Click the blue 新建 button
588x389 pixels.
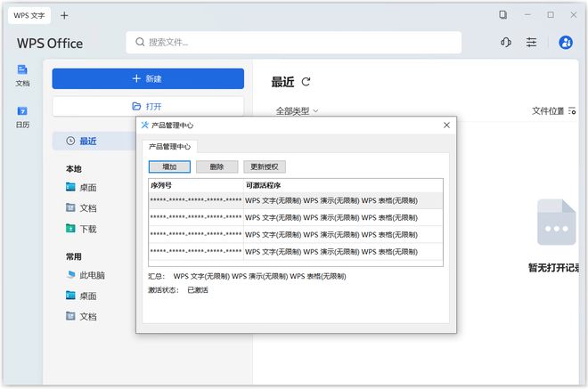[148, 78]
